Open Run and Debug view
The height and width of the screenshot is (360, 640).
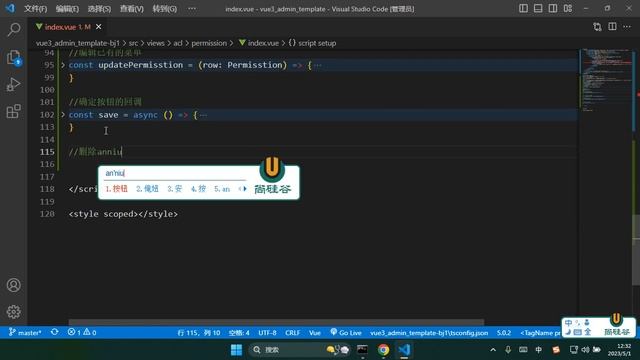(13, 84)
